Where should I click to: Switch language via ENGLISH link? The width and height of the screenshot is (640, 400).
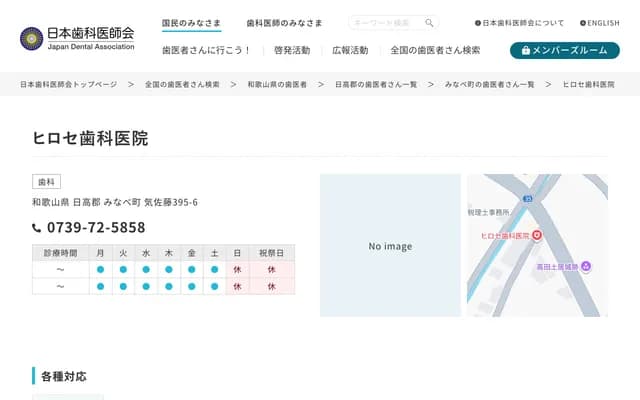click(600, 22)
